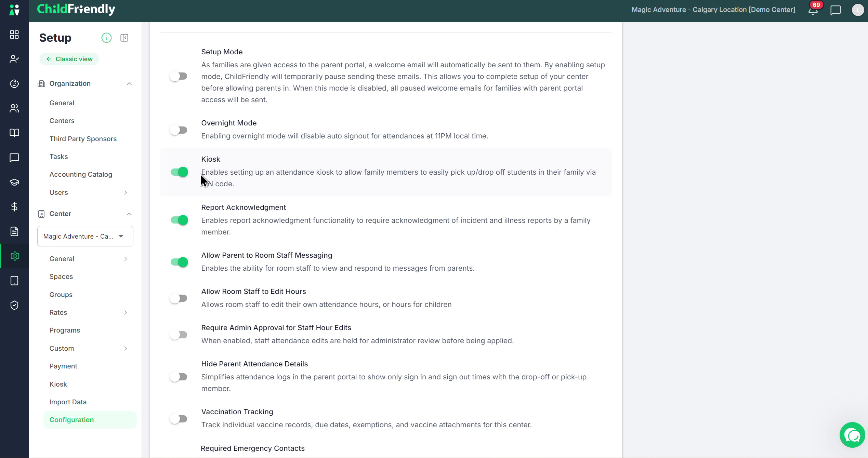Enable the Overnight Mode toggle

tap(179, 130)
